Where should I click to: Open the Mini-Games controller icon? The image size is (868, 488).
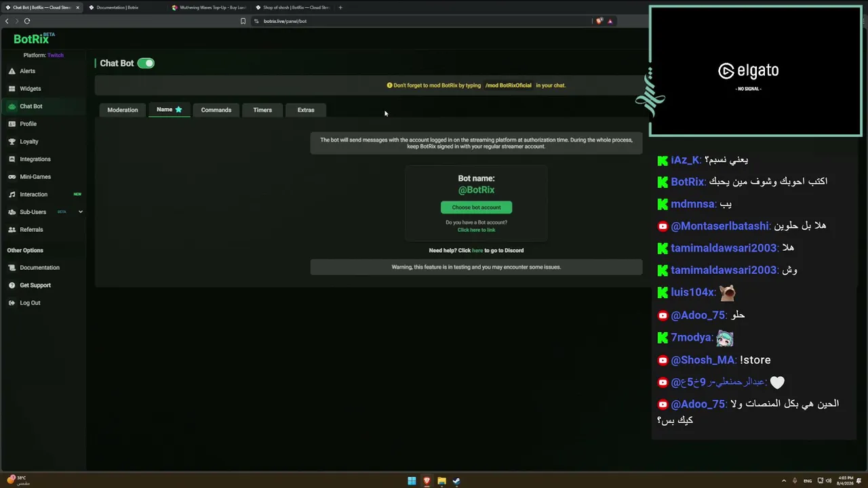coord(12,177)
